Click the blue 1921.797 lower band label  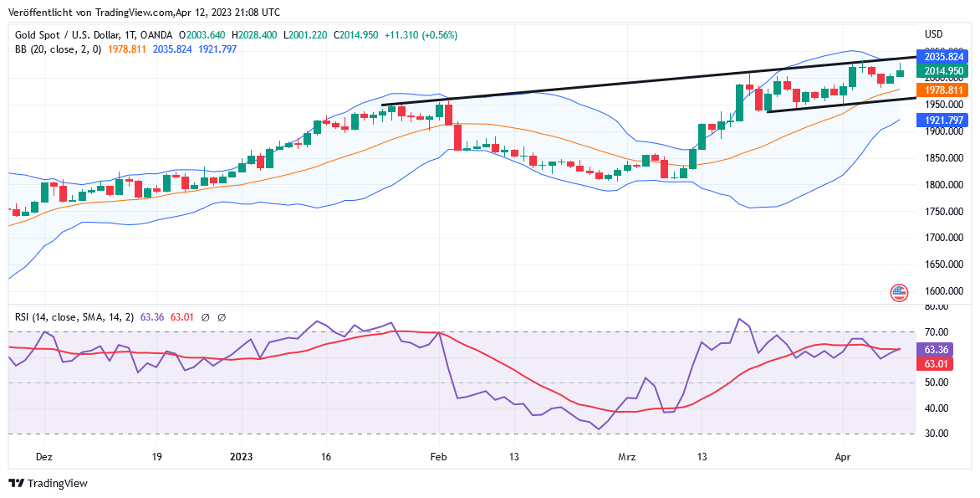point(944,121)
